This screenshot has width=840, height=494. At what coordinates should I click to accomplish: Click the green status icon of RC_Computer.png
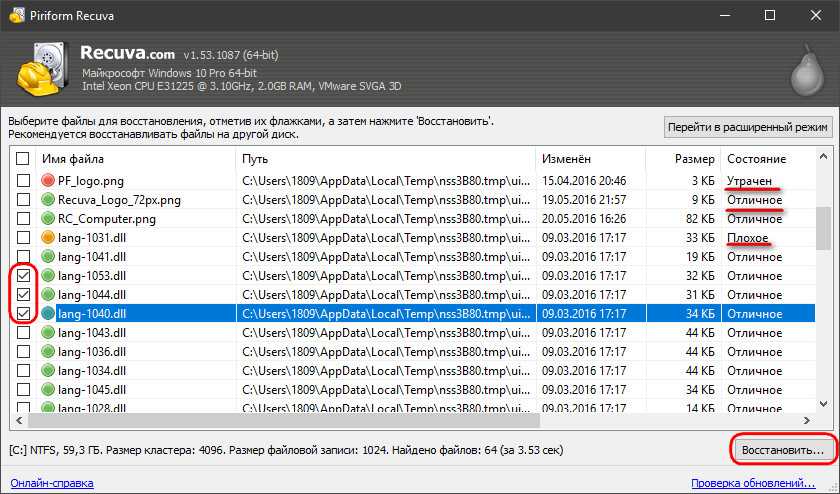click(48, 219)
